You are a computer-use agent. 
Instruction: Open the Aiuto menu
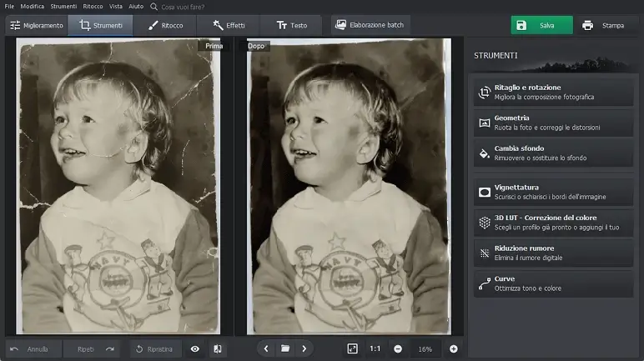136,7
